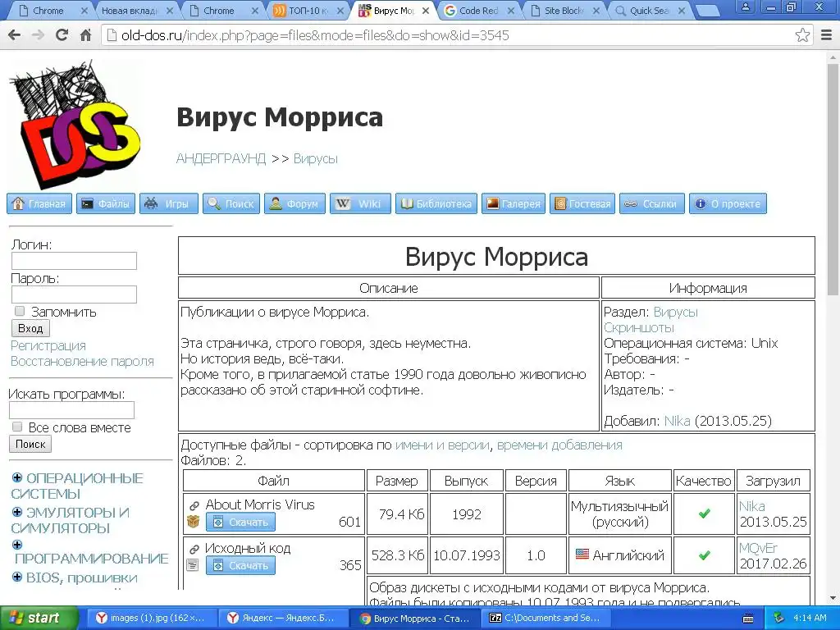Expand ОПЕРАЦИОННЫЕ СИСТЕМЫ category
The image size is (840, 630).
17,478
